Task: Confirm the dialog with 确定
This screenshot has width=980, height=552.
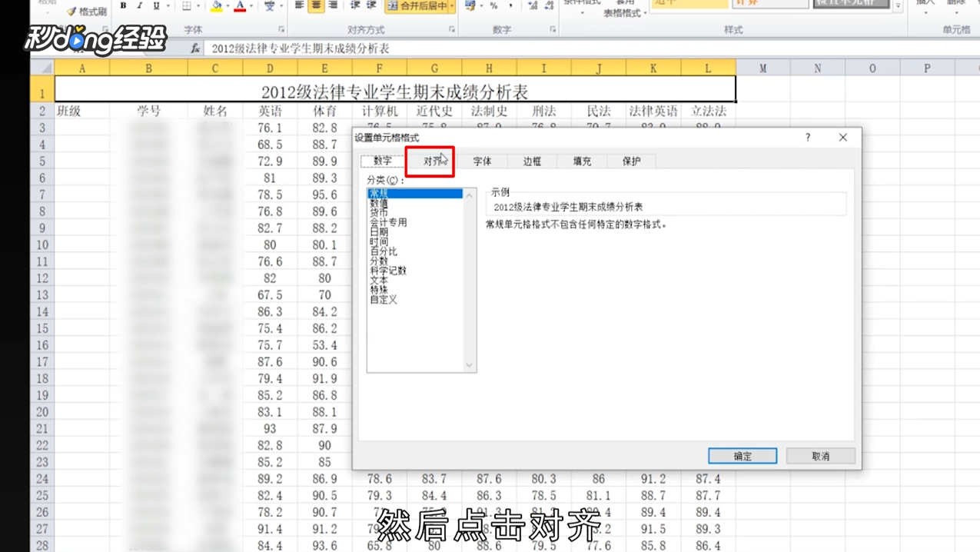Action: coord(741,455)
